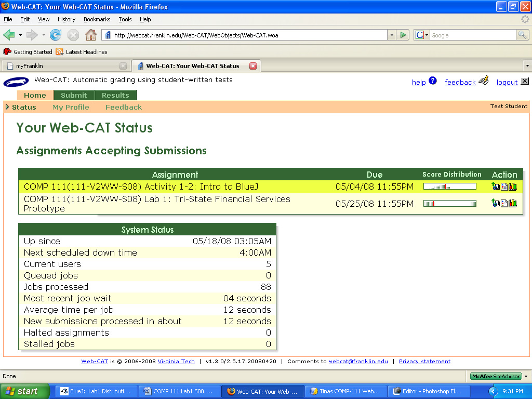Viewport: 532px width, 399px height.
Task: Open the Feedback sub-tab
Action: [x=124, y=107]
